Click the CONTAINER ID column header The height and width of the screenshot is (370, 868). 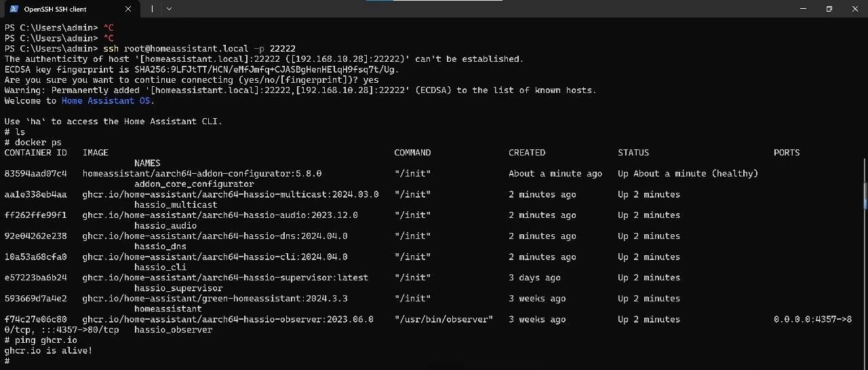pos(35,153)
